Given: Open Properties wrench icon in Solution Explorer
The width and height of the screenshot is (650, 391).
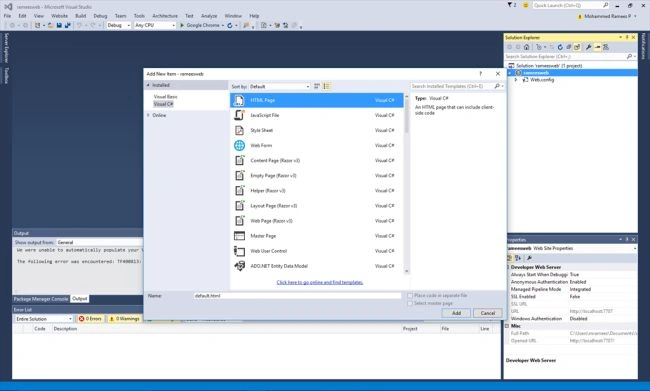Looking at the screenshot, I should 588,47.
